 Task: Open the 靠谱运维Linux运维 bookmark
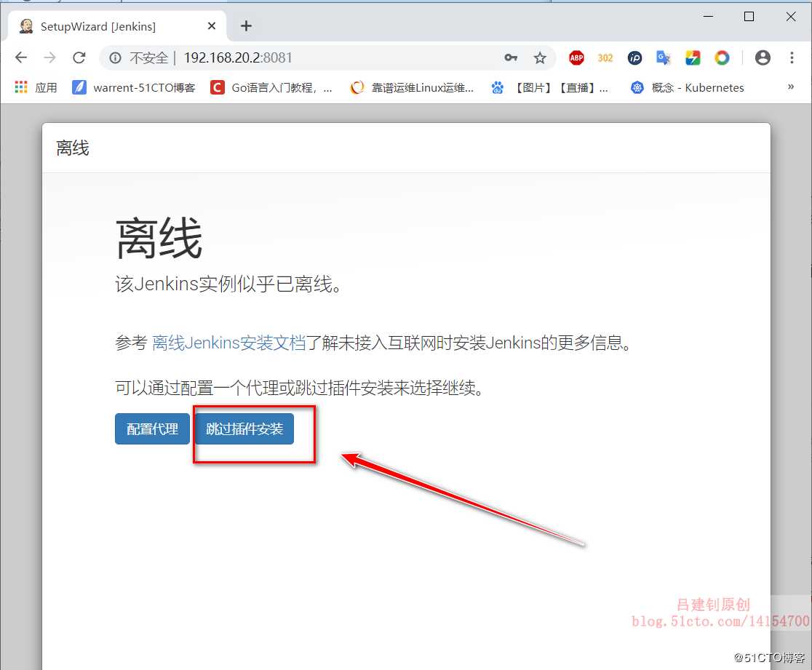[x=413, y=87]
